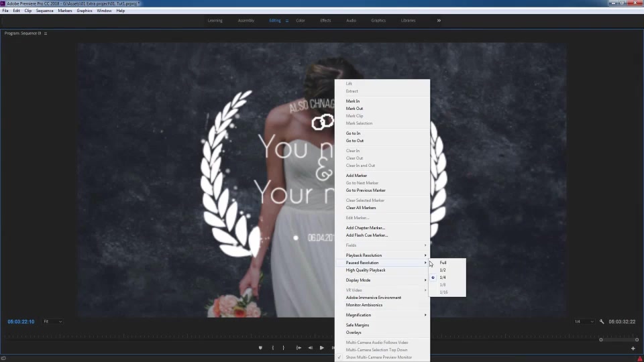Click Add Chapter Marker in context menu
Screen dimensions: 644x362
pyautogui.click(x=366, y=228)
